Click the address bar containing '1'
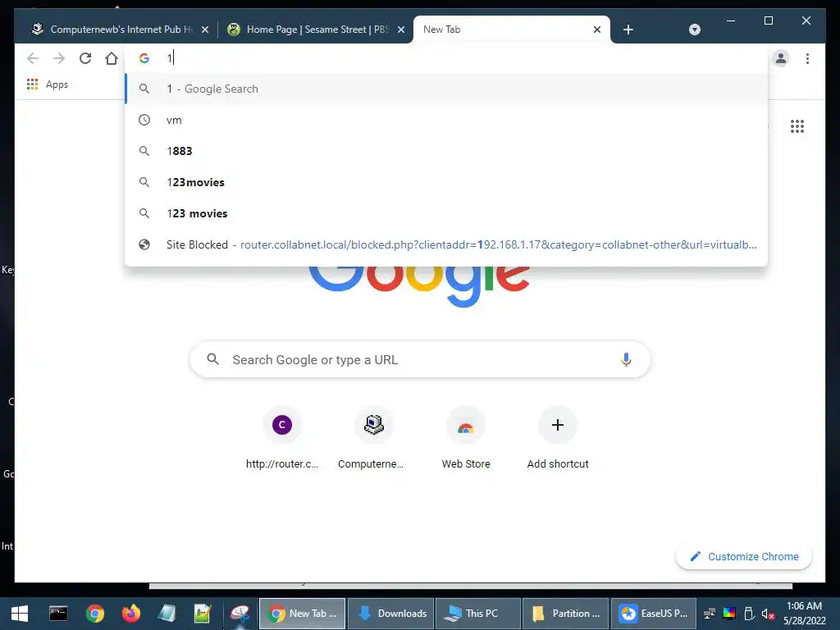Screen dimensions: 840x630 [446, 58]
